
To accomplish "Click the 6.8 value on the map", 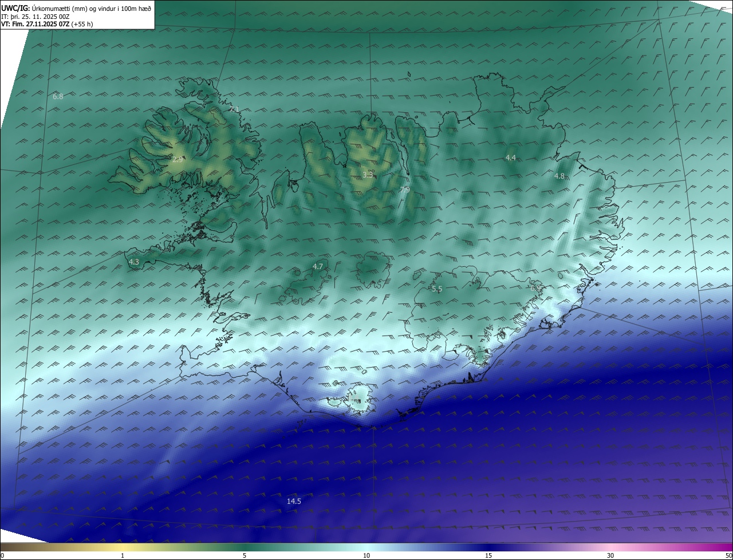I will 58,97.
